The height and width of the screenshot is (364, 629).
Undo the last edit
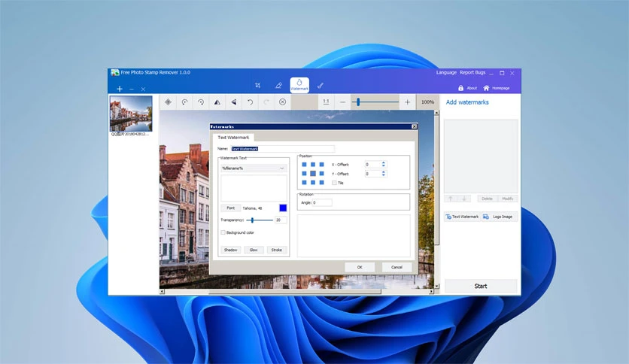tap(250, 102)
